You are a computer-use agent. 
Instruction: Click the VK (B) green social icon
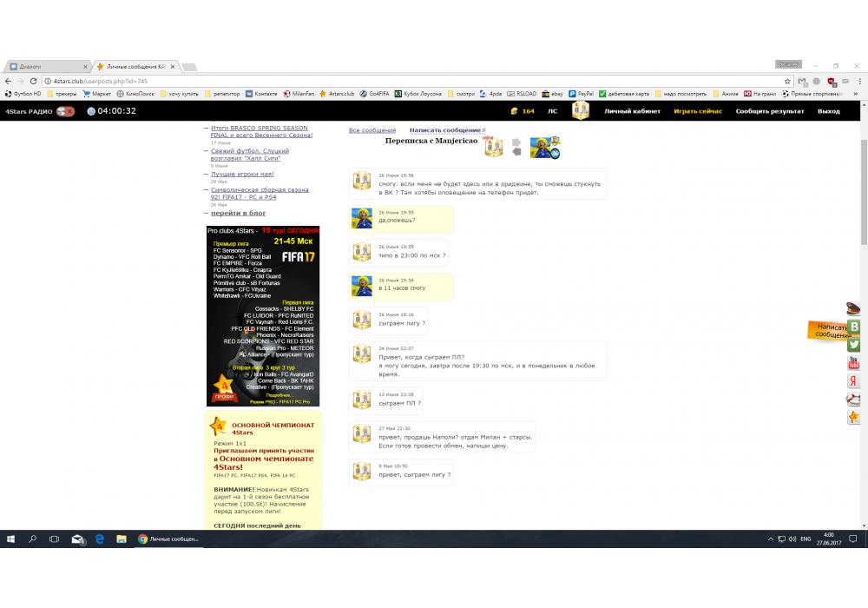click(854, 327)
